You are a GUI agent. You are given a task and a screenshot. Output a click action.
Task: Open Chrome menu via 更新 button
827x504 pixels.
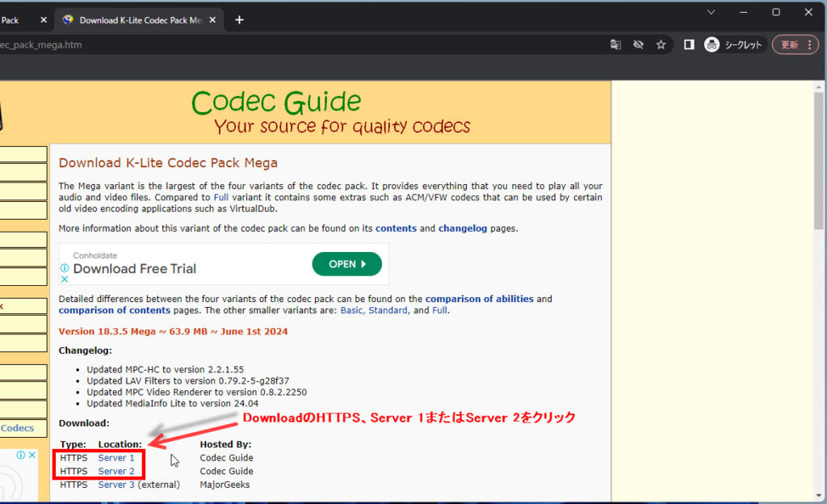(x=795, y=45)
